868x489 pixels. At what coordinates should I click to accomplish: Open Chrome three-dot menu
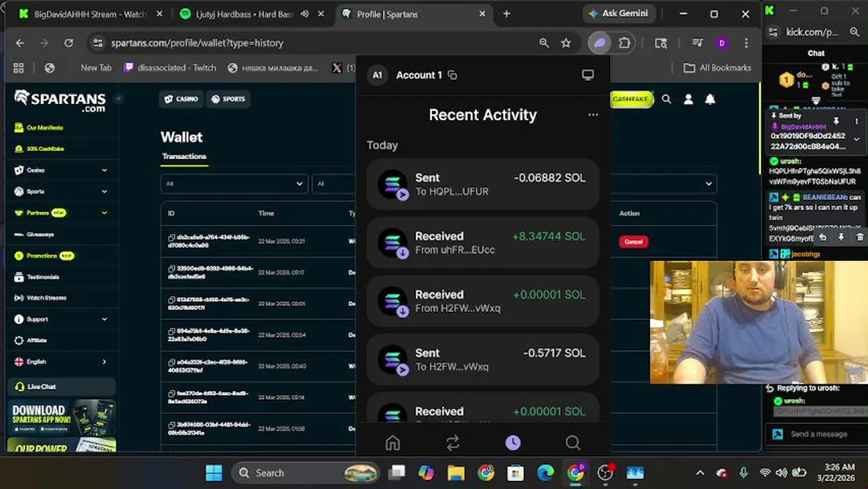click(x=746, y=43)
